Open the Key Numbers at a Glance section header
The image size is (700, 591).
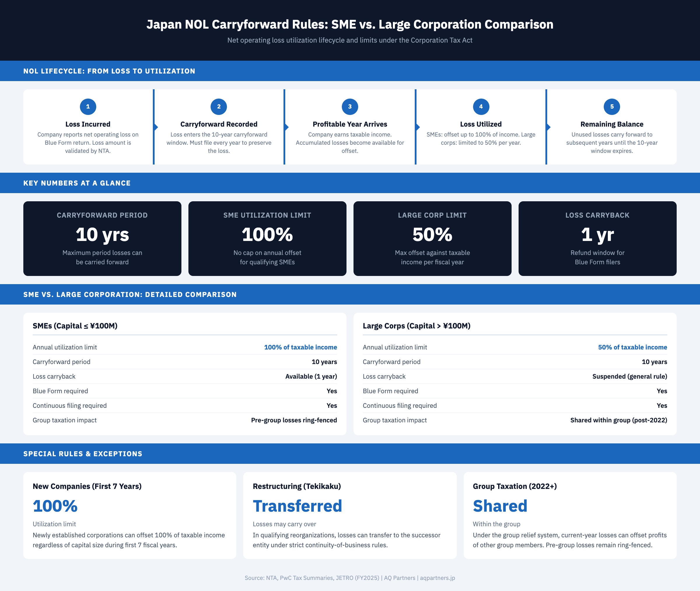[77, 183]
